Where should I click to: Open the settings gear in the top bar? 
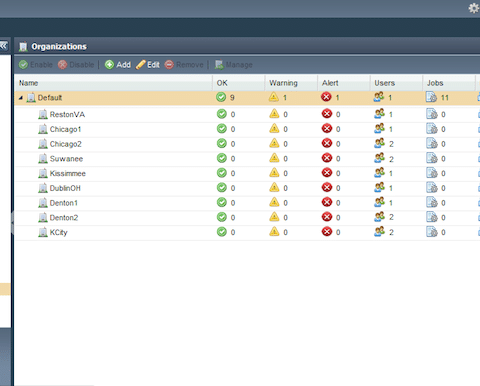tap(474, 8)
